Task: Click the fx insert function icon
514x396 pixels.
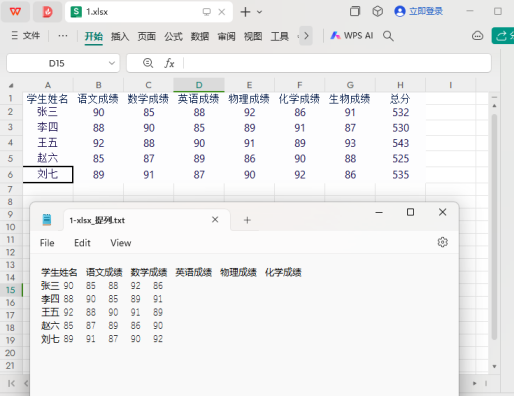Action: [x=169, y=63]
